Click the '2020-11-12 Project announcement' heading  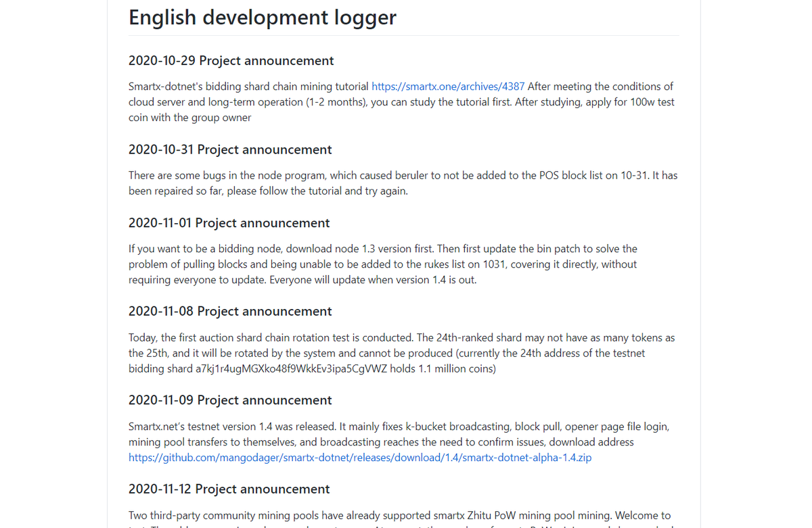coord(229,489)
